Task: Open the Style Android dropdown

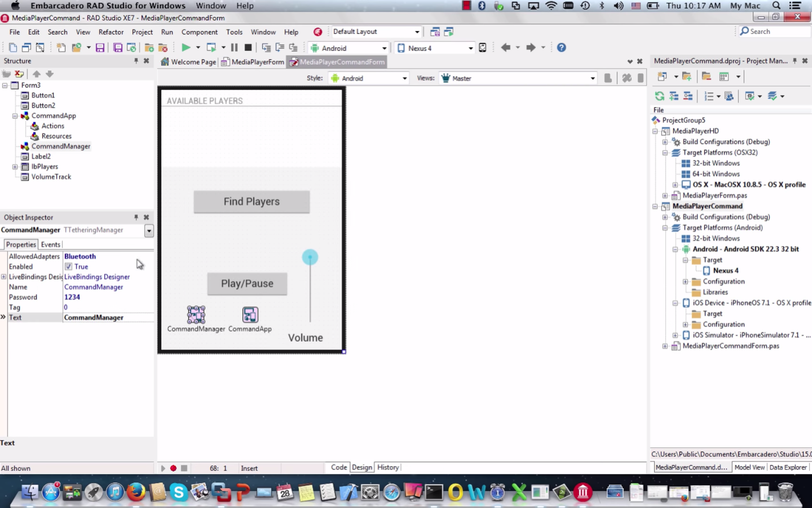Action: (x=405, y=78)
